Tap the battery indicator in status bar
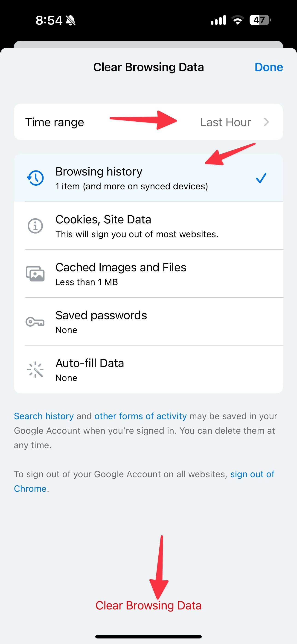 pyautogui.click(x=260, y=20)
